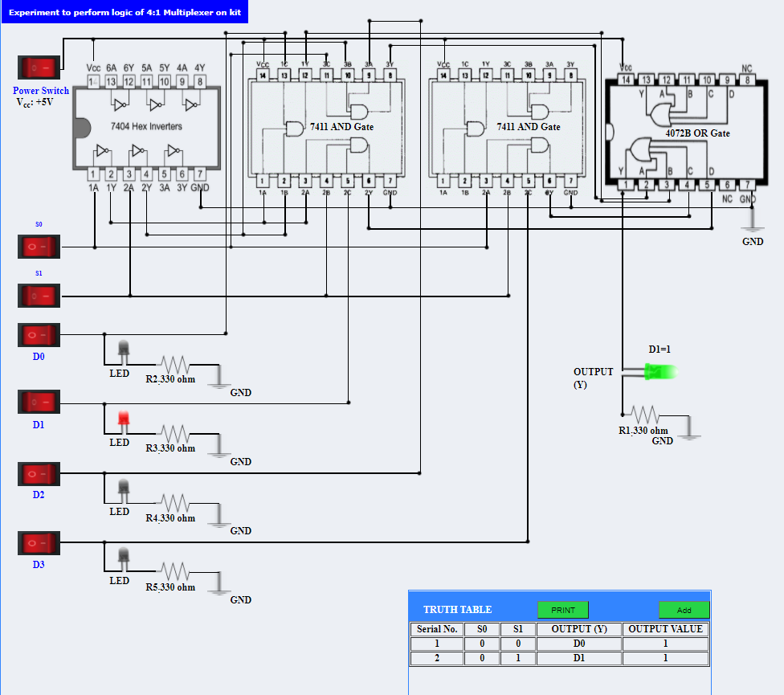784x695 pixels.
Task: Click the D3 indicator LED
Action: (x=124, y=558)
